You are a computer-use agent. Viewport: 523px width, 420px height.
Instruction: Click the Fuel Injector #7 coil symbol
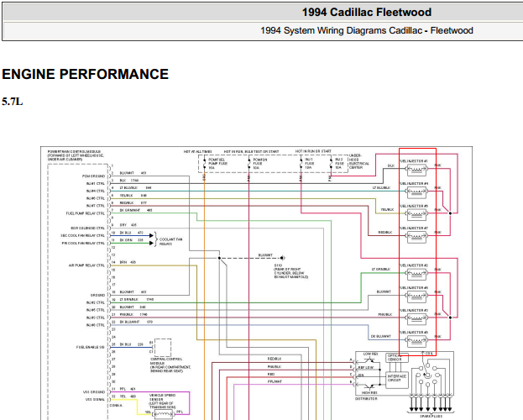pyautogui.click(x=416, y=236)
